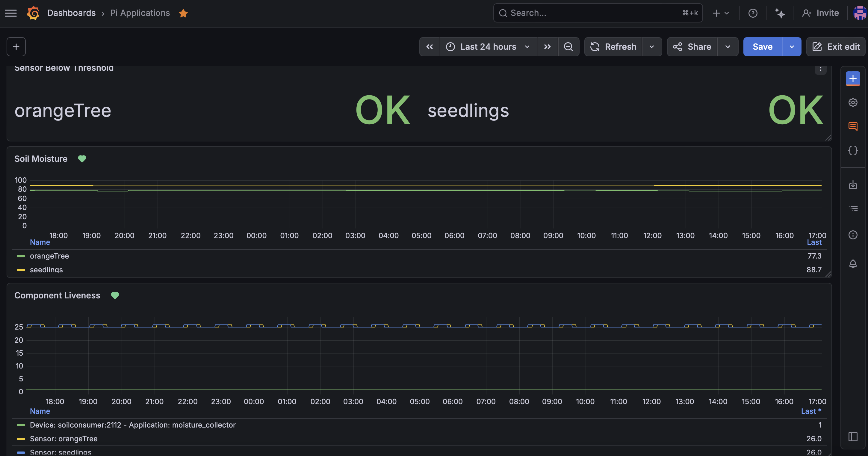Sort Soil Moisture legend by Name
This screenshot has width=868, height=456.
click(40, 242)
